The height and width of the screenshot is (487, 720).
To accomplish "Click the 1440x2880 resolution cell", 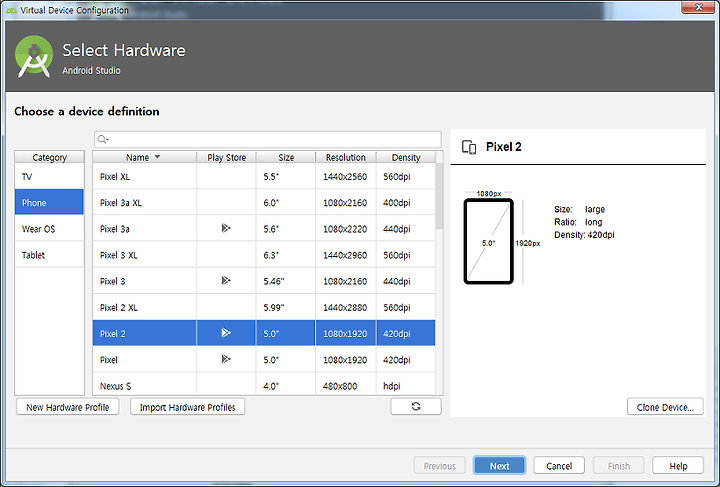I will [x=345, y=308].
